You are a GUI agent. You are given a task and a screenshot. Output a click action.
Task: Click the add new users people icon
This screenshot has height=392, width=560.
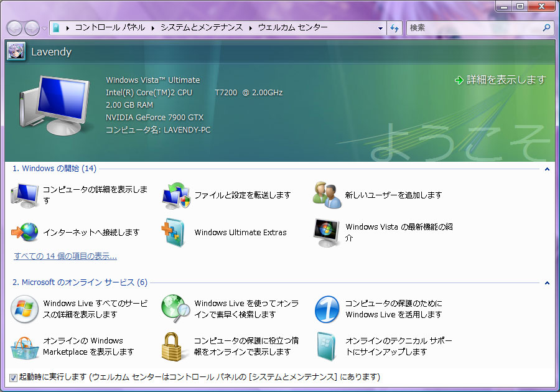click(x=327, y=195)
